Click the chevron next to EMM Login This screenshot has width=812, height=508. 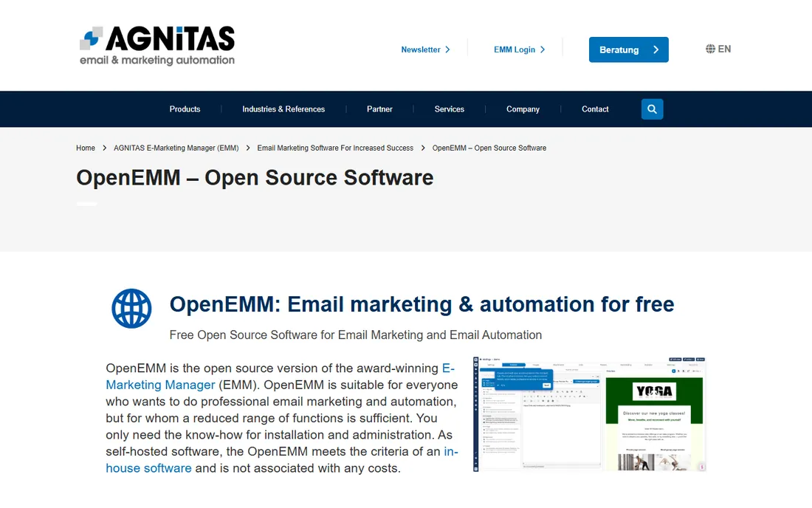pos(543,49)
